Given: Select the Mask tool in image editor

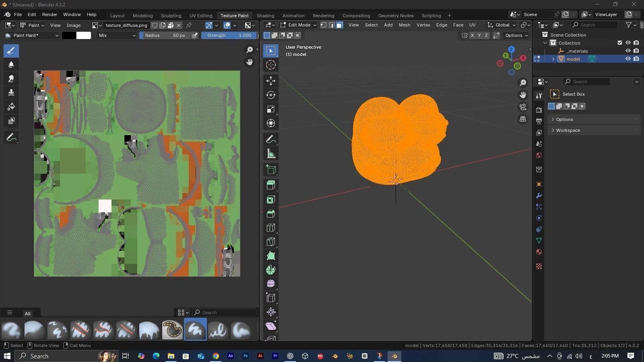Looking at the screenshot, I should coord(11,121).
